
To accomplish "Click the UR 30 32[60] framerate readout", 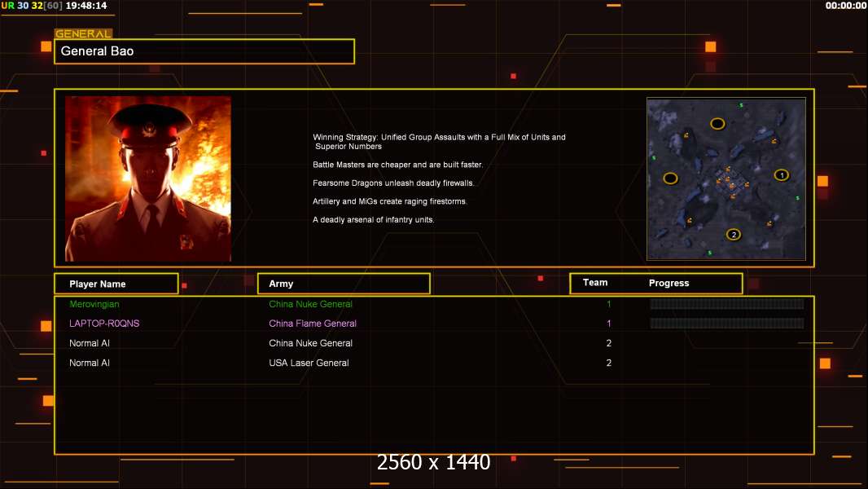I will tap(32, 6).
